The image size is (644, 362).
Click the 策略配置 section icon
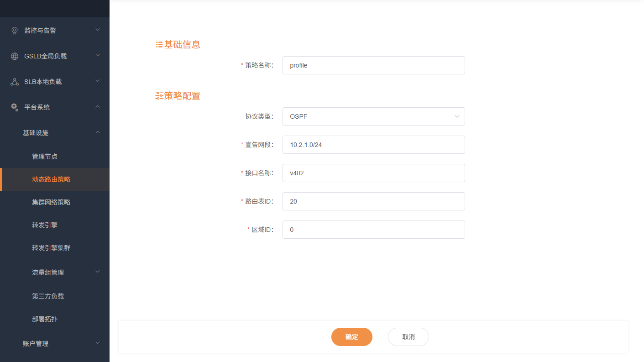pos(158,95)
